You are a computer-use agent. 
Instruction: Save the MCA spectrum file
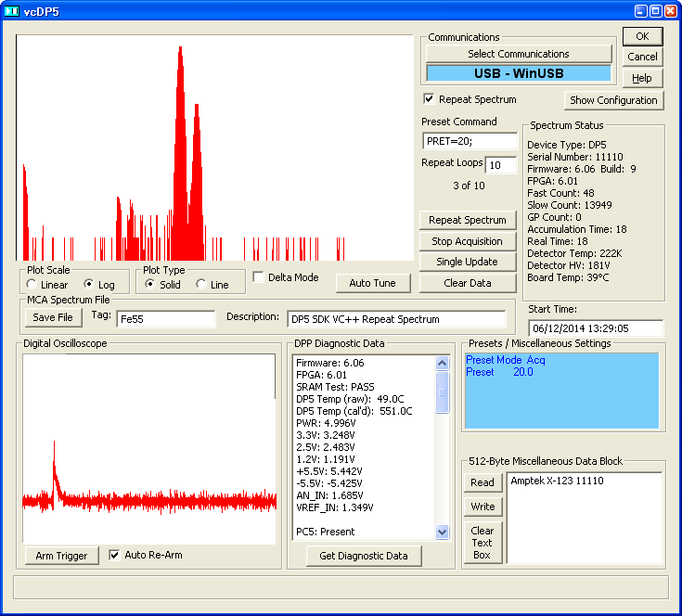(53, 317)
